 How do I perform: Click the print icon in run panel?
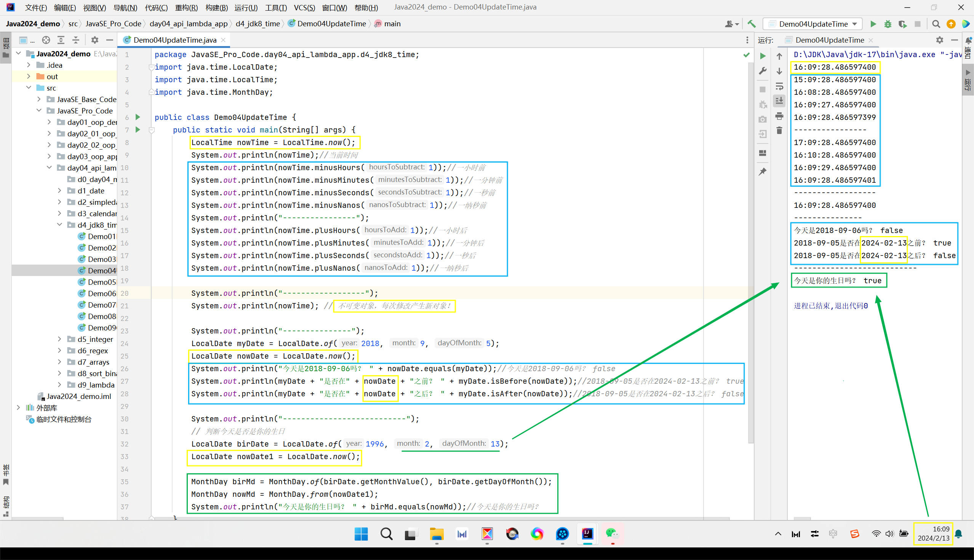[779, 116]
